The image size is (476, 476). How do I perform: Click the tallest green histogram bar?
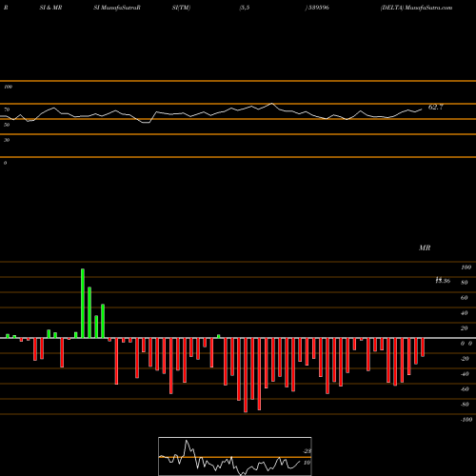83,304
